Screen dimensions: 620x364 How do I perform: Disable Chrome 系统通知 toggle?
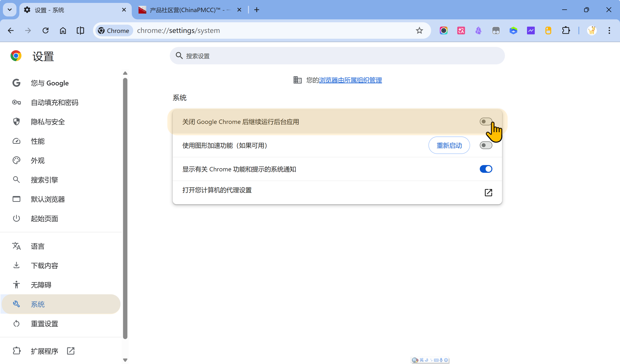pos(486,169)
